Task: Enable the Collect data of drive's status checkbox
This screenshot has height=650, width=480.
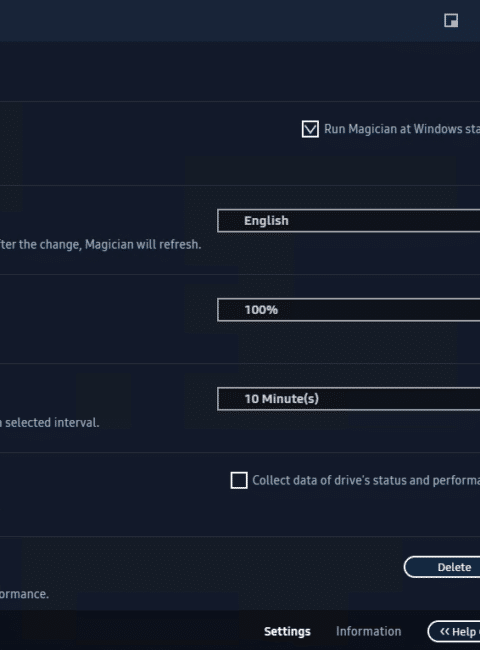Action: [x=239, y=480]
